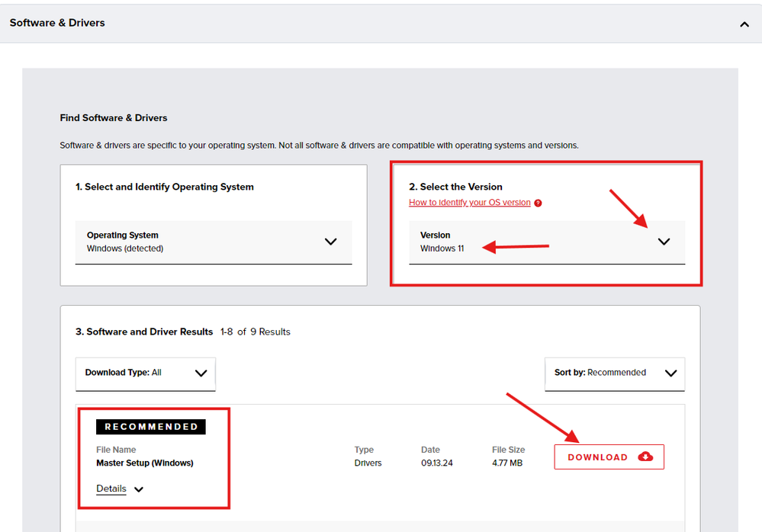Viewport: 762px width, 532px height.
Task: Click the Download Type chevron arrow
Action: coord(201,373)
